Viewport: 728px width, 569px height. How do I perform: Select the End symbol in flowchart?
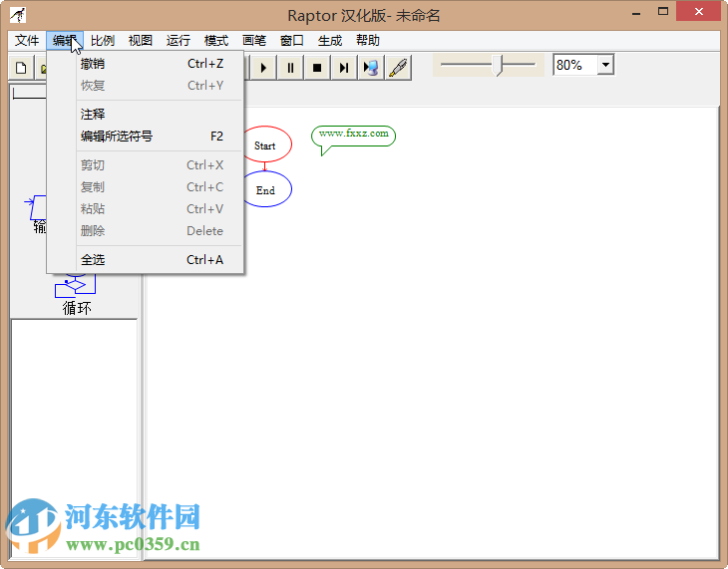click(x=267, y=189)
